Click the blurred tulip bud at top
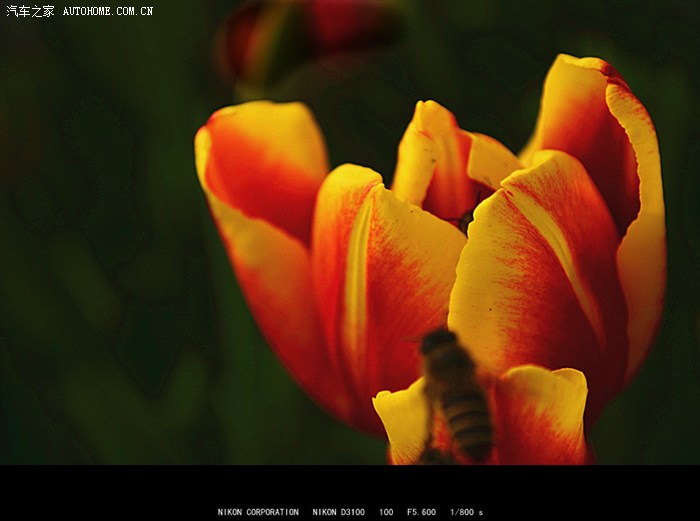This screenshot has width=700, height=521. tap(300, 35)
